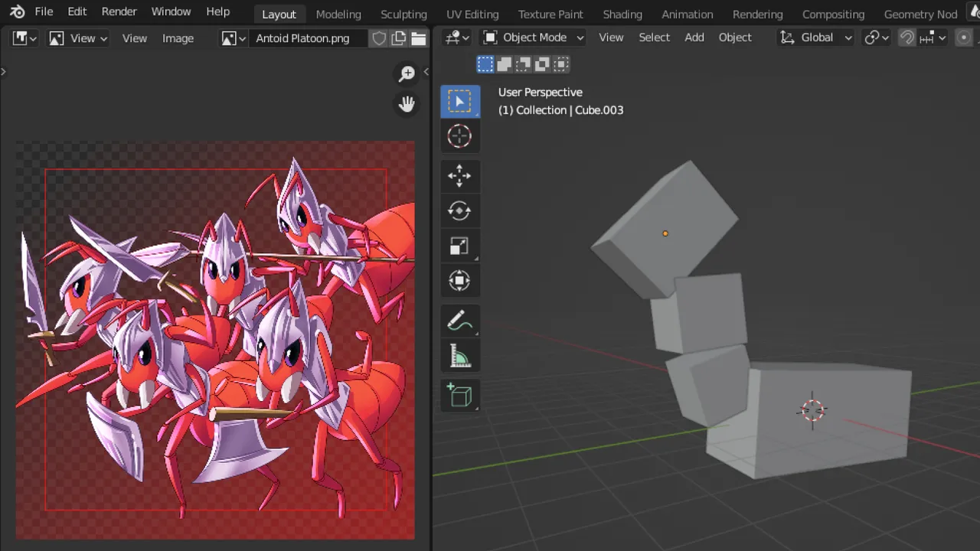Open the image editor's View menu
The height and width of the screenshot is (551, 980).
[x=134, y=38]
